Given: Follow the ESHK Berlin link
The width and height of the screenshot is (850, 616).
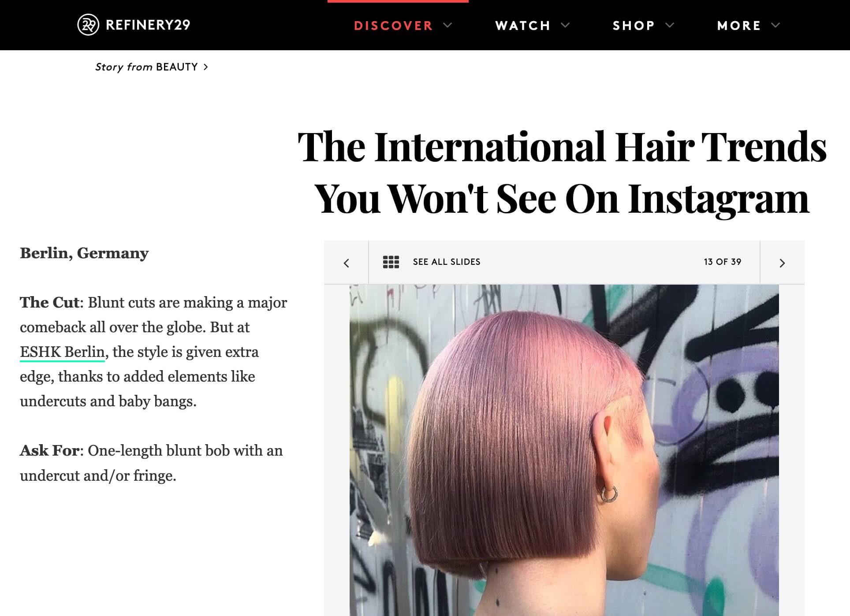Looking at the screenshot, I should [62, 352].
